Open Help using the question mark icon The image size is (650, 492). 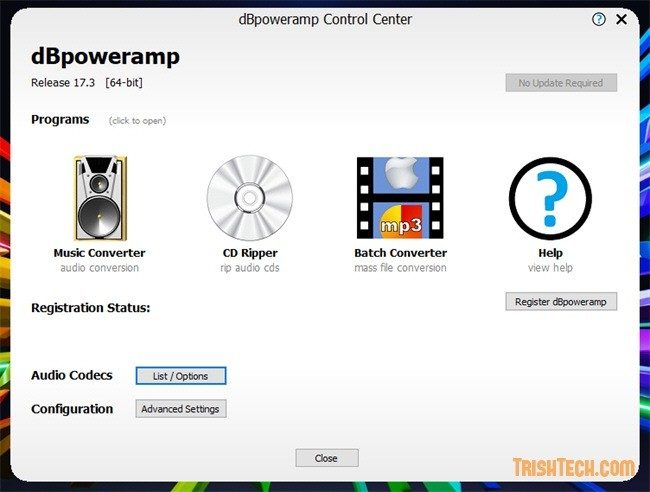pyautogui.click(x=550, y=198)
